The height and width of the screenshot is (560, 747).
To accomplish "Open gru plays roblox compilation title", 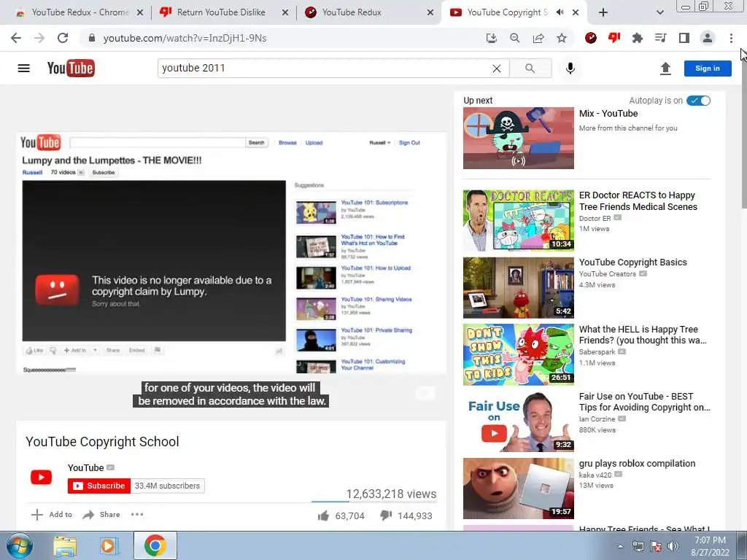I will point(637,463).
